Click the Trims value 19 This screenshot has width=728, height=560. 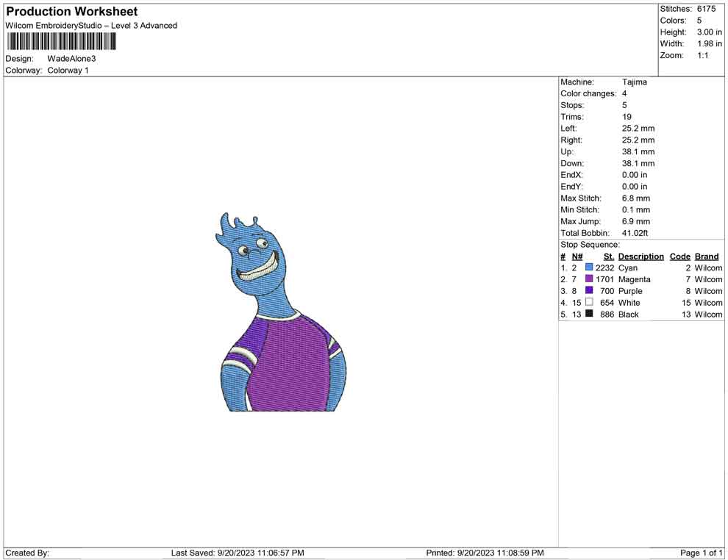point(627,116)
